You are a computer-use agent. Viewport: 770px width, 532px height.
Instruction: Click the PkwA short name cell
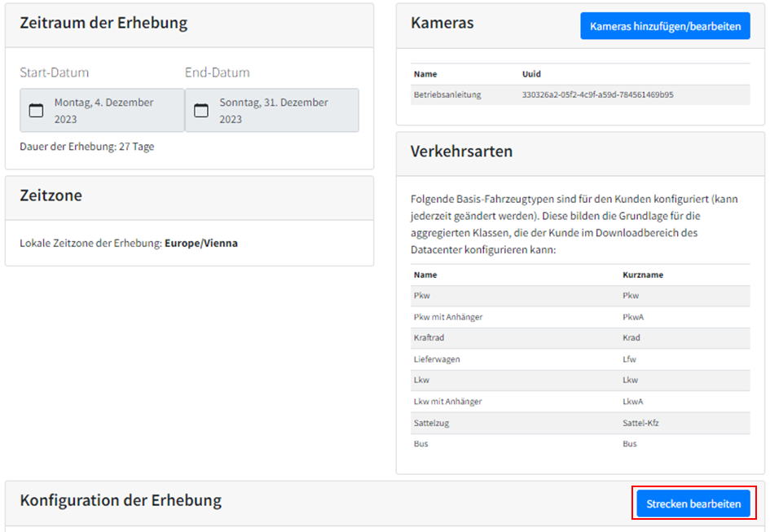point(633,318)
